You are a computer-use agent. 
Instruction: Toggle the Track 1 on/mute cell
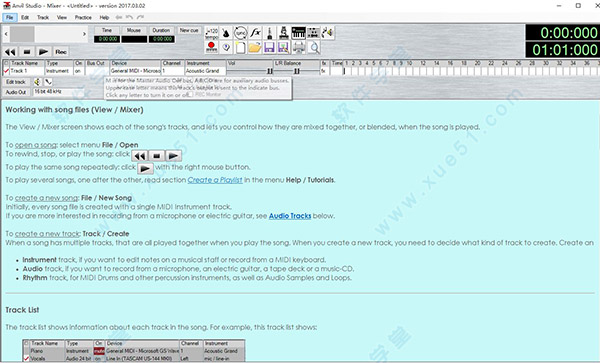[78, 71]
